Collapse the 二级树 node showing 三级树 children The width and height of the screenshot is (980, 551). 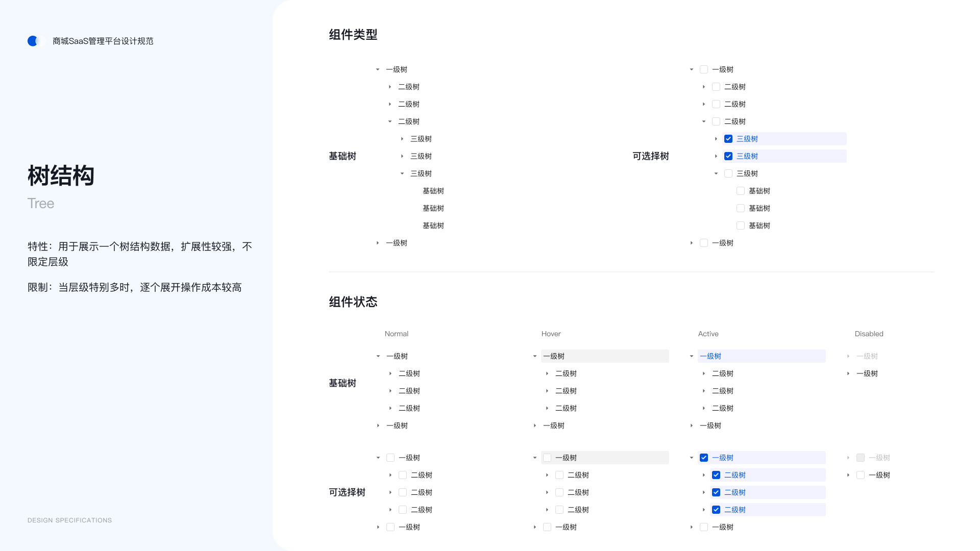pyautogui.click(x=389, y=121)
